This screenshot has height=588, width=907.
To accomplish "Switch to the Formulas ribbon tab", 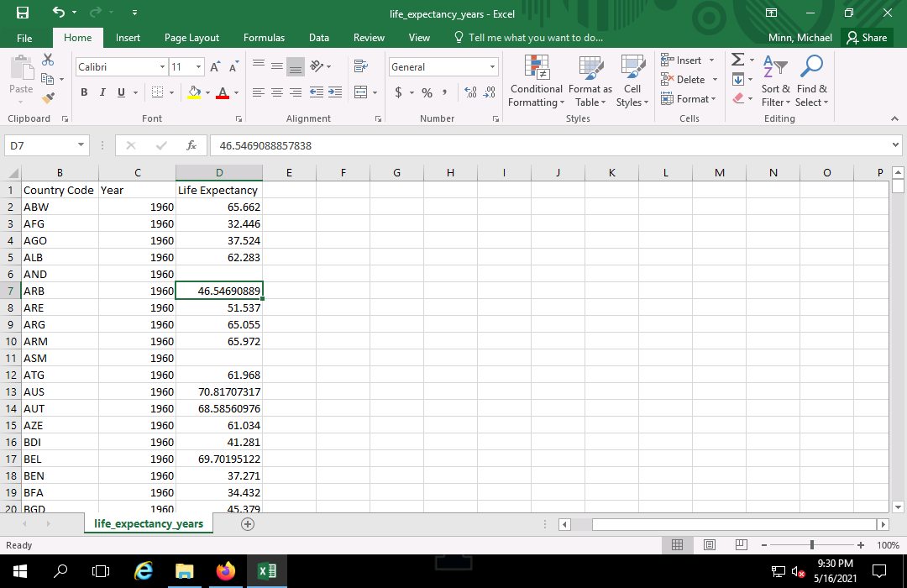I will 263,38.
